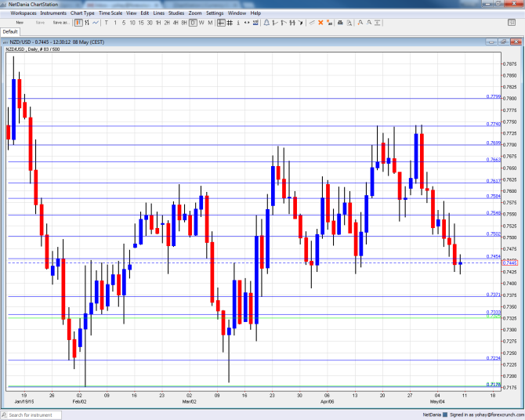The height and width of the screenshot is (420, 525).
Task: Select the Weekly (W) time scale
Action: (201, 23)
